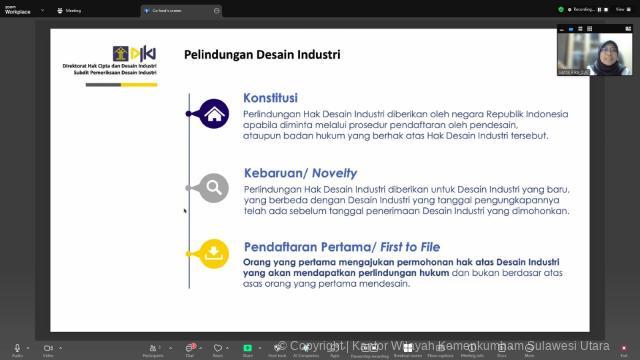The height and width of the screenshot is (360, 640).
Task: Mute the microphone Audio icon
Action: pos(17,348)
